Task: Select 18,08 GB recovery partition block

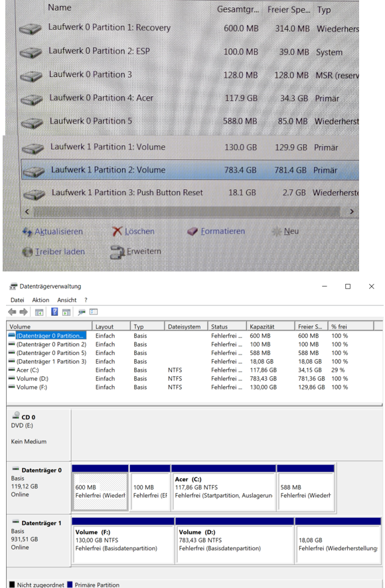Action: click(338, 540)
